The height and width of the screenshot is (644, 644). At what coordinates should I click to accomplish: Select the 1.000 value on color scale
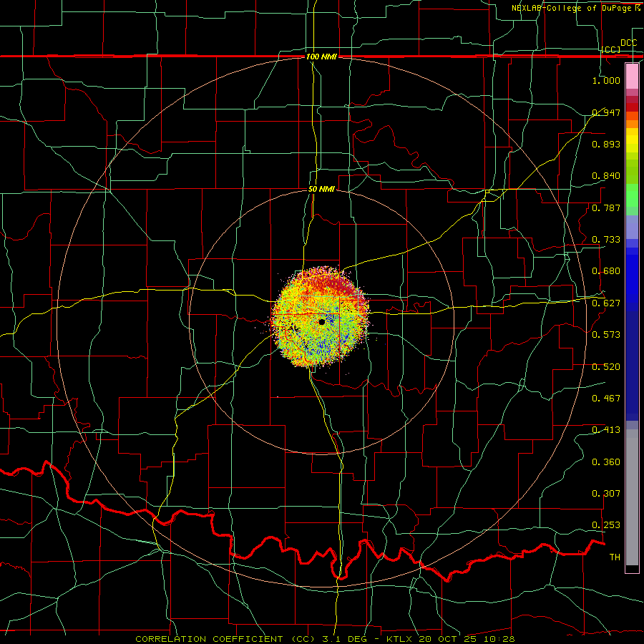pos(606,80)
